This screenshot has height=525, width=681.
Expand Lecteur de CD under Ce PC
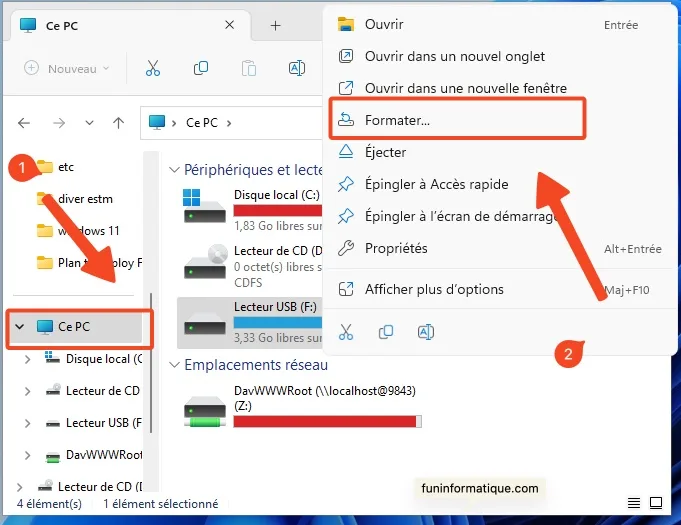(x=27, y=391)
